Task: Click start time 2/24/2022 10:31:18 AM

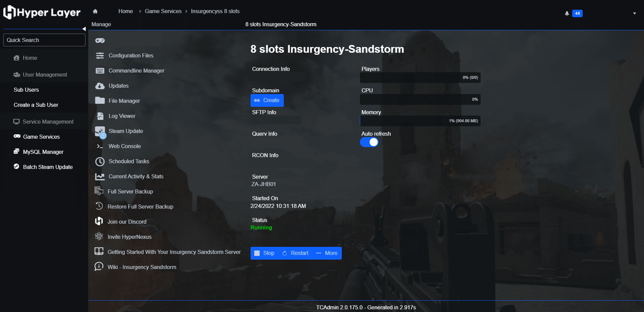Action: coord(278,206)
